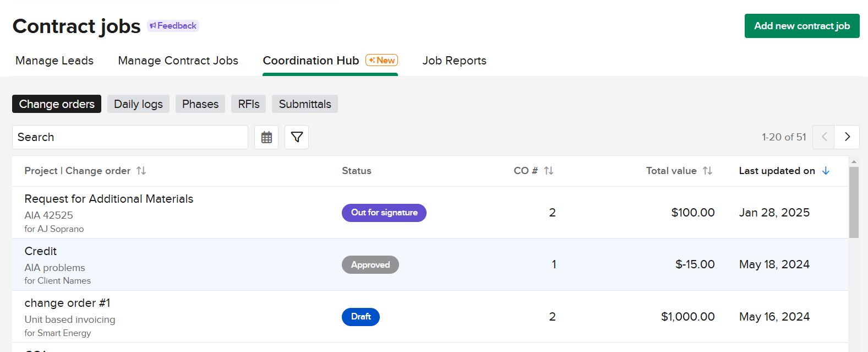Image resolution: width=868 pixels, height=352 pixels.
Task: Click the New badge on Coordination Hub
Action: (x=382, y=61)
